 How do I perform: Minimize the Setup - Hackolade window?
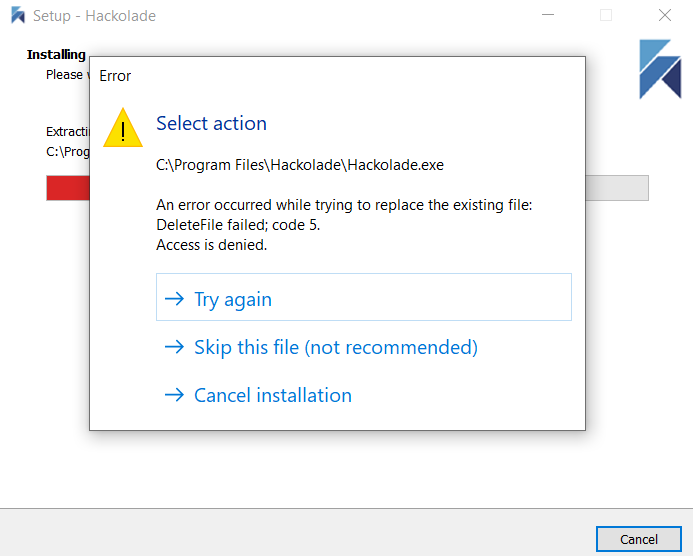(548, 16)
